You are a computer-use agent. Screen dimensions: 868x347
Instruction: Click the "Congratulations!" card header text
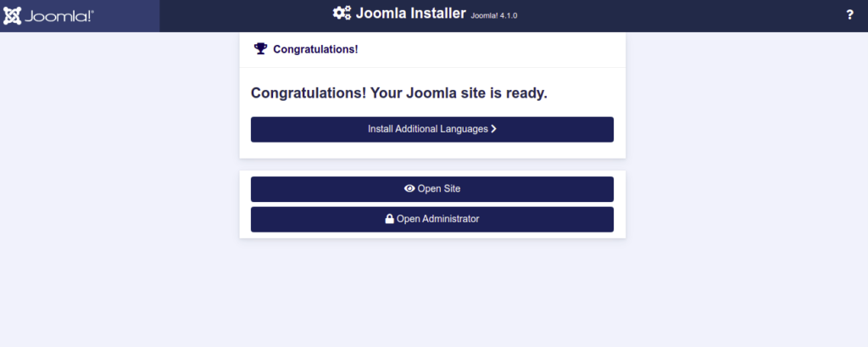pos(315,49)
